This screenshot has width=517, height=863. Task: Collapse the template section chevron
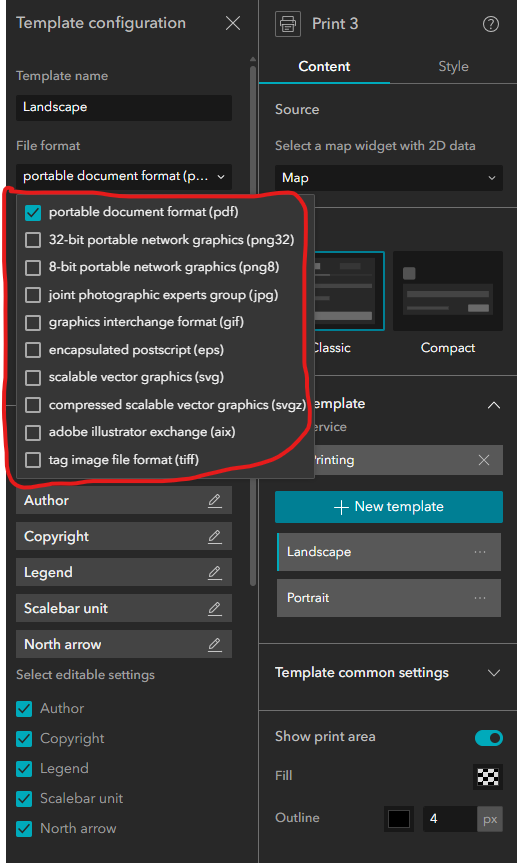click(494, 405)
